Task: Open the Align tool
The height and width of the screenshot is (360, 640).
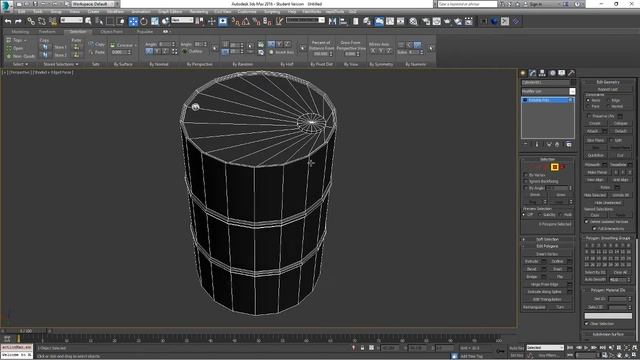Action: tap(343, 21)
